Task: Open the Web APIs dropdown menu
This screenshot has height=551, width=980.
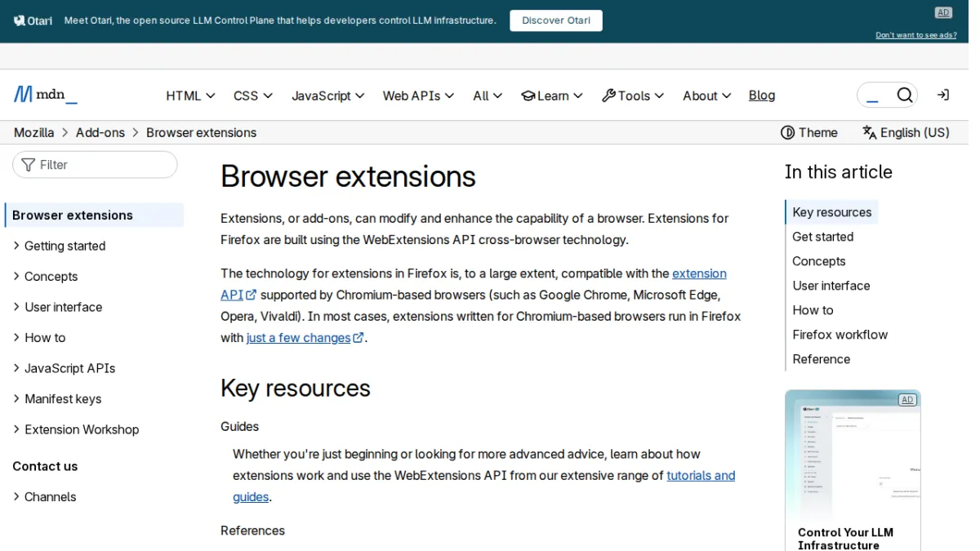Action: pyautogui.click(x=418, y=96)
